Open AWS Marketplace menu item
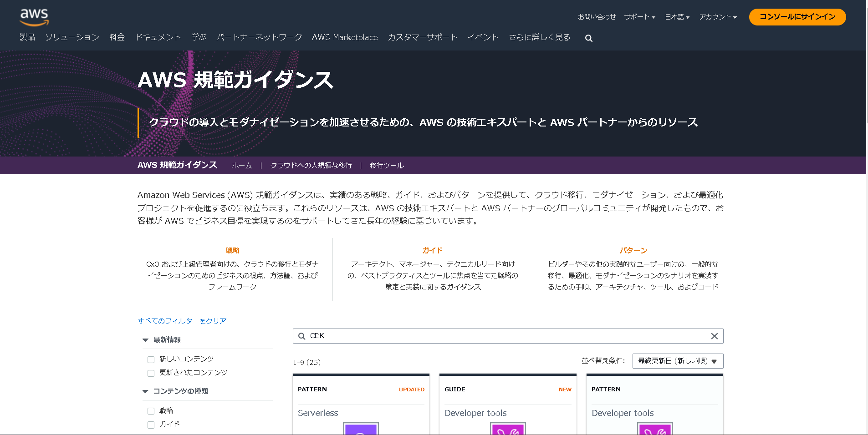868x435 pixels. [x=345, y=37]
